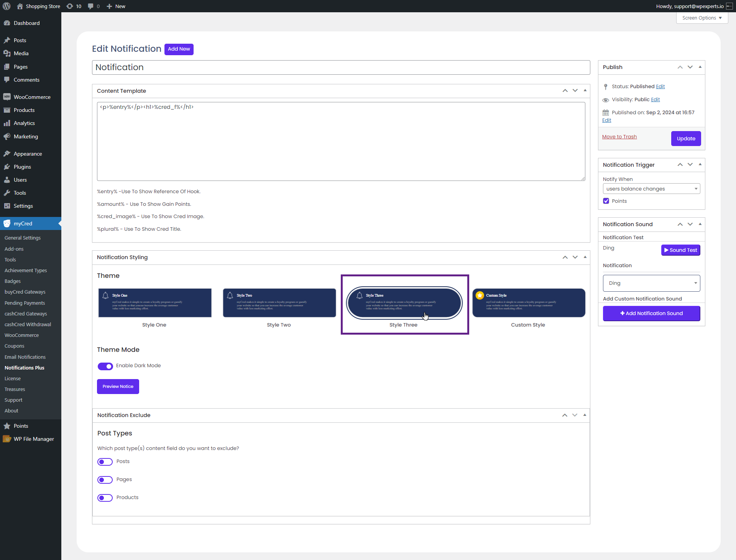The image size is (736, 560).
Task: Open Email Notifications submenu item
Action: coord(25,357)
